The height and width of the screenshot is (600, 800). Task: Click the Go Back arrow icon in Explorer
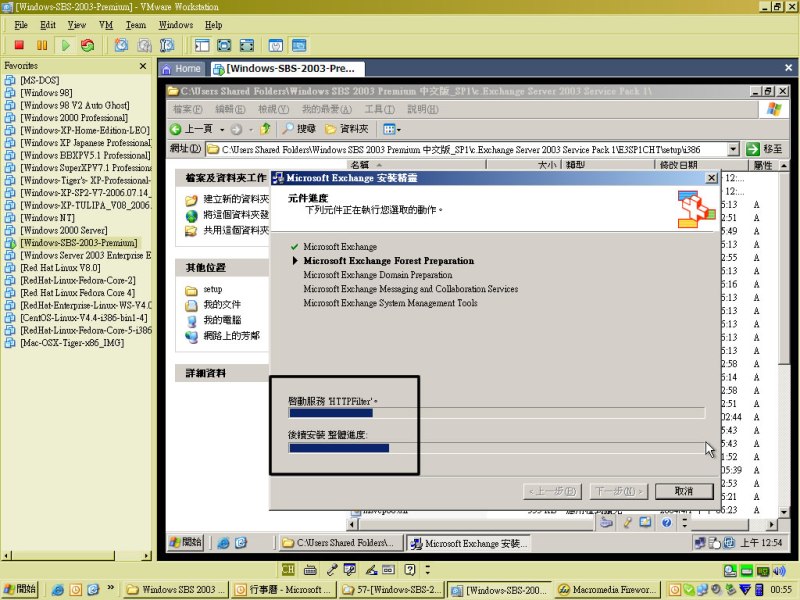point(176,129)
